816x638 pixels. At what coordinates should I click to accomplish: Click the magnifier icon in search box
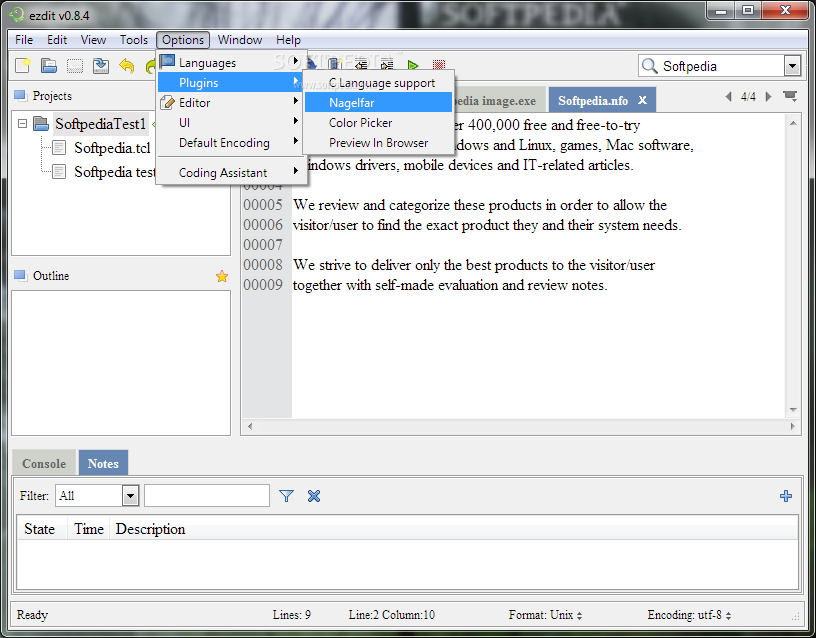(649, 66)
